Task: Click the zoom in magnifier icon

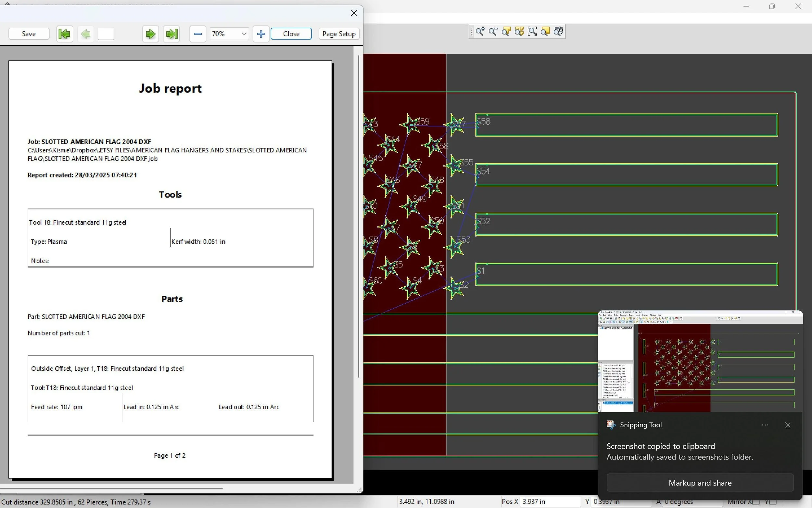Action: pos(480,32)
